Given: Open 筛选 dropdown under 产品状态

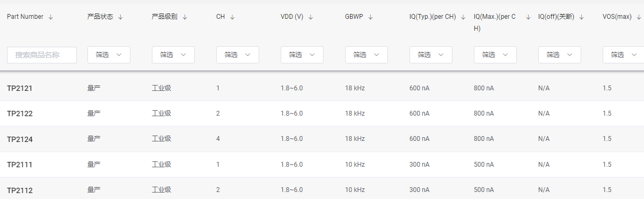Looking at the screenshot, I should [x=109, y=55].
